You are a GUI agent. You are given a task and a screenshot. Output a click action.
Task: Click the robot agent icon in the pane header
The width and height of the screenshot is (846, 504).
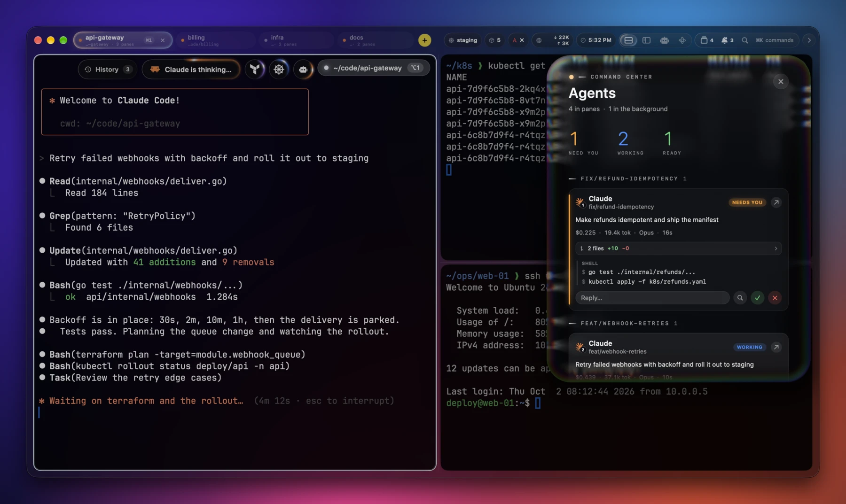(303, 70)
